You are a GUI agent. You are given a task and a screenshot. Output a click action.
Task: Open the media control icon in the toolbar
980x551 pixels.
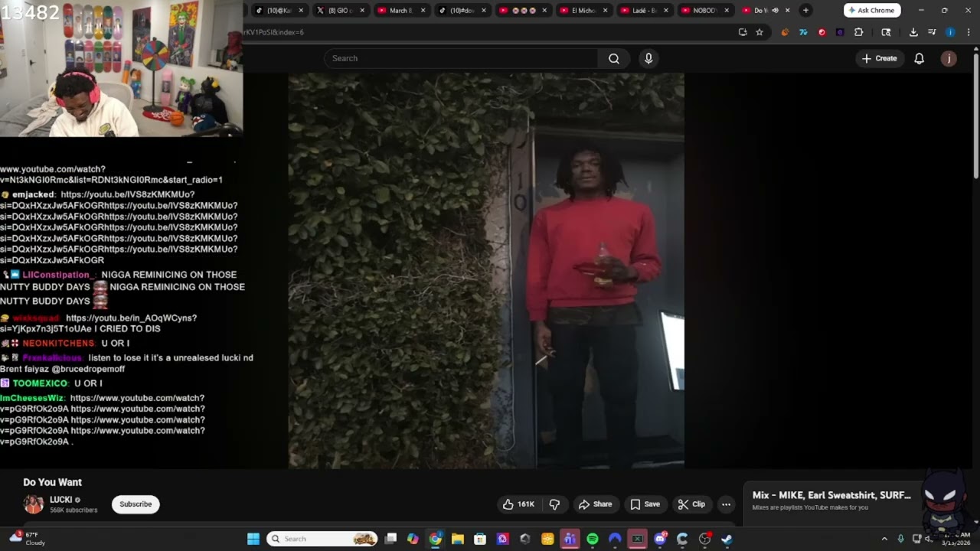(932, 32)
